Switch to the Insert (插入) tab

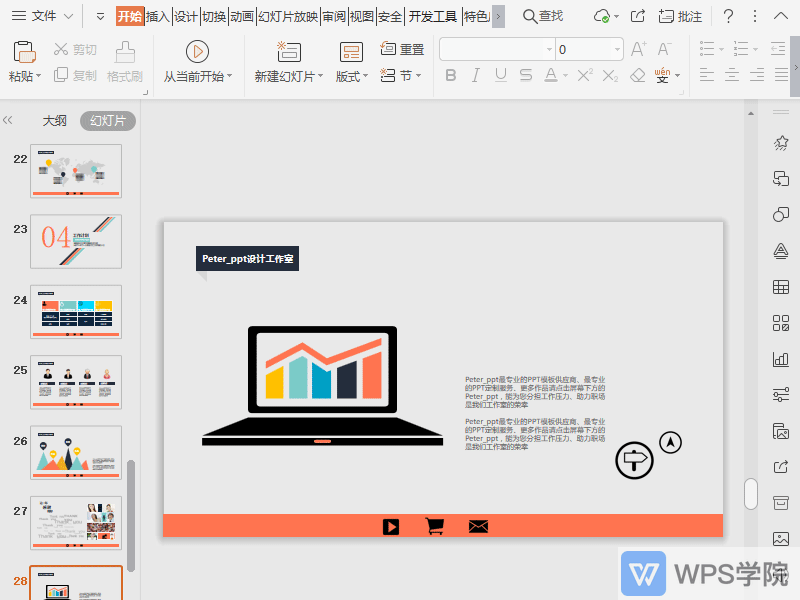pyautogui.click(x=157, y=16)
